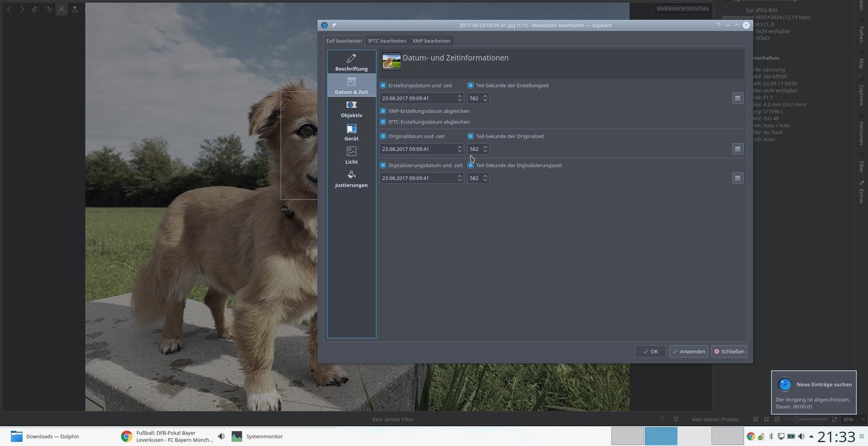Open Systemmonitor from the taskbar

point(282,437)
